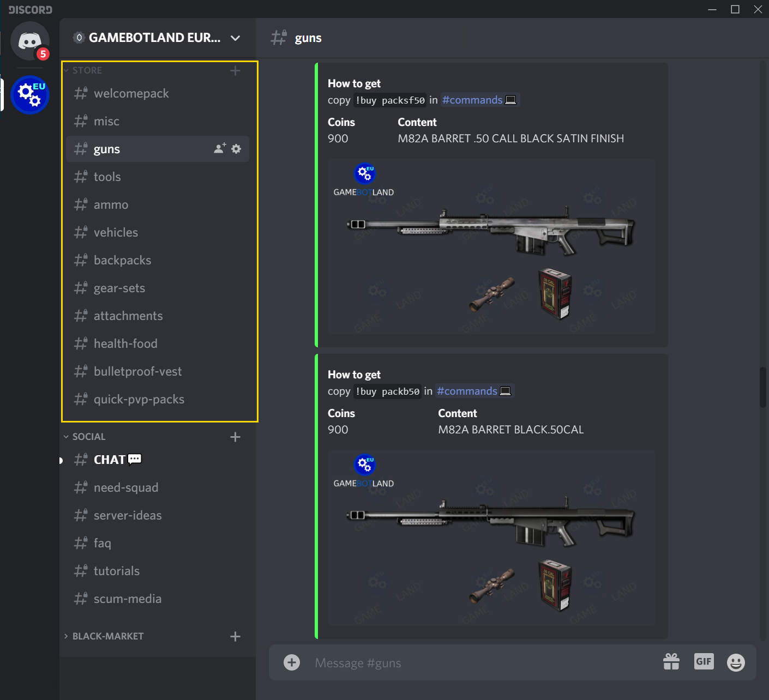Edit guns channel settings gear
769x700 pixels.
tap(236, 149)
